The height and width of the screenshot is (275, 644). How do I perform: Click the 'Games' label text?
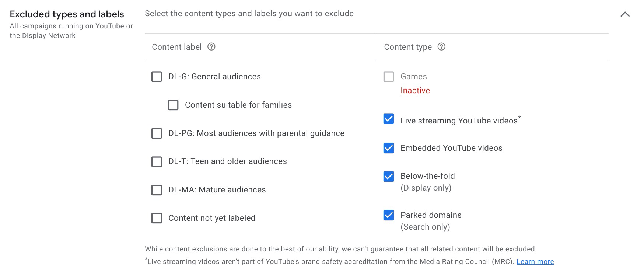point(414,77)
